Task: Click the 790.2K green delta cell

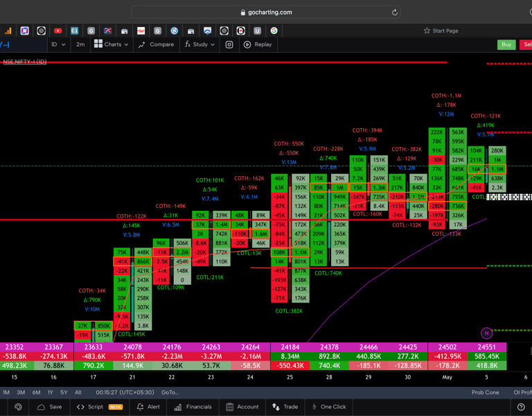Action: point(93,366)
